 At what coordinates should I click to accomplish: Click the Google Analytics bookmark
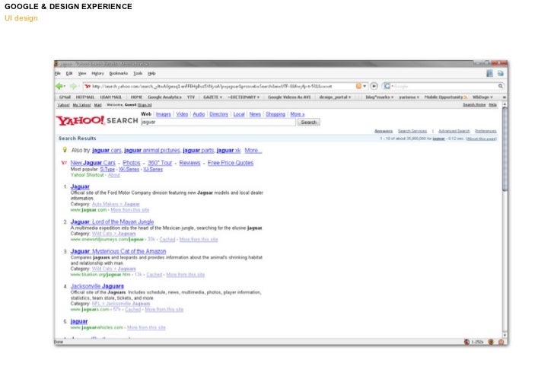[x=164, y=97]
